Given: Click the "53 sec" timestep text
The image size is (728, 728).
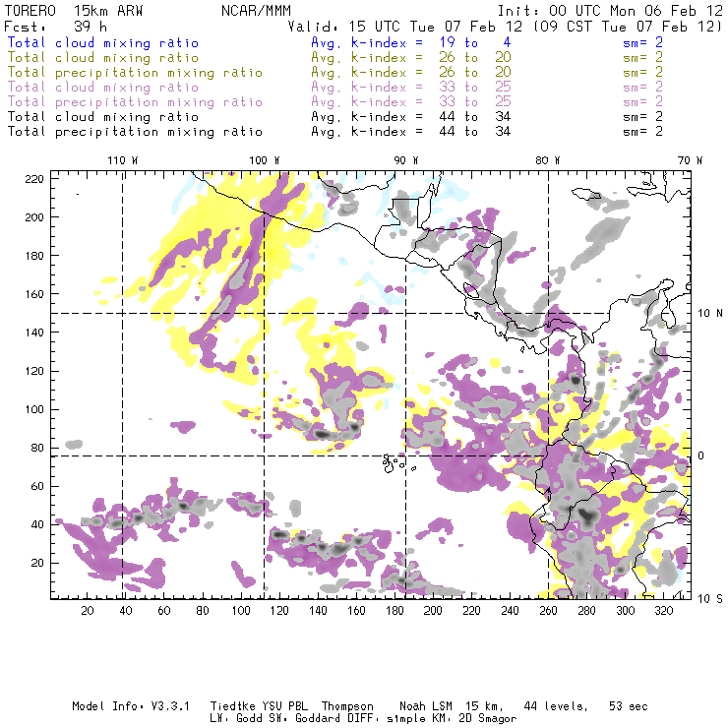Looking at the screenshot, I should (629, 706).
